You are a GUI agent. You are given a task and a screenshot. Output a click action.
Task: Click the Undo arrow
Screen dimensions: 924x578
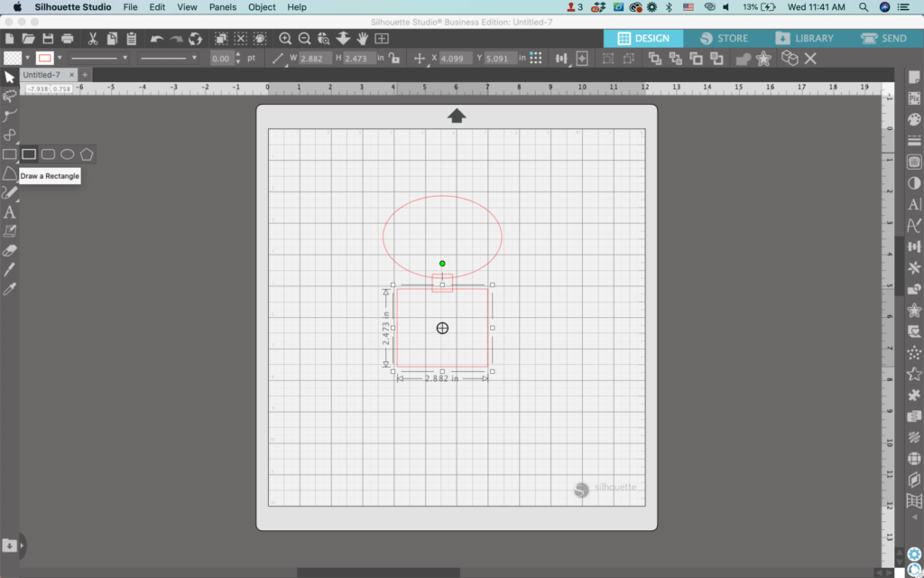pos(157,39)
